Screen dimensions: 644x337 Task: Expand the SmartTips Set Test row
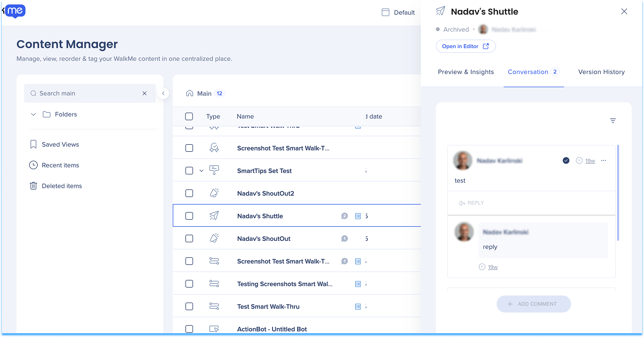point(201,171)
